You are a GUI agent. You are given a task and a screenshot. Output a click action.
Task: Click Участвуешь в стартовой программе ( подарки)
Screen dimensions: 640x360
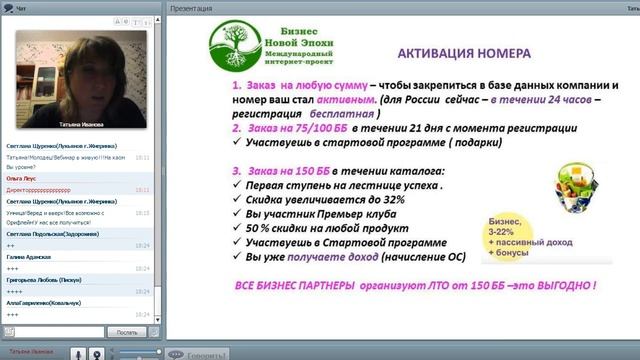[373, 142]
